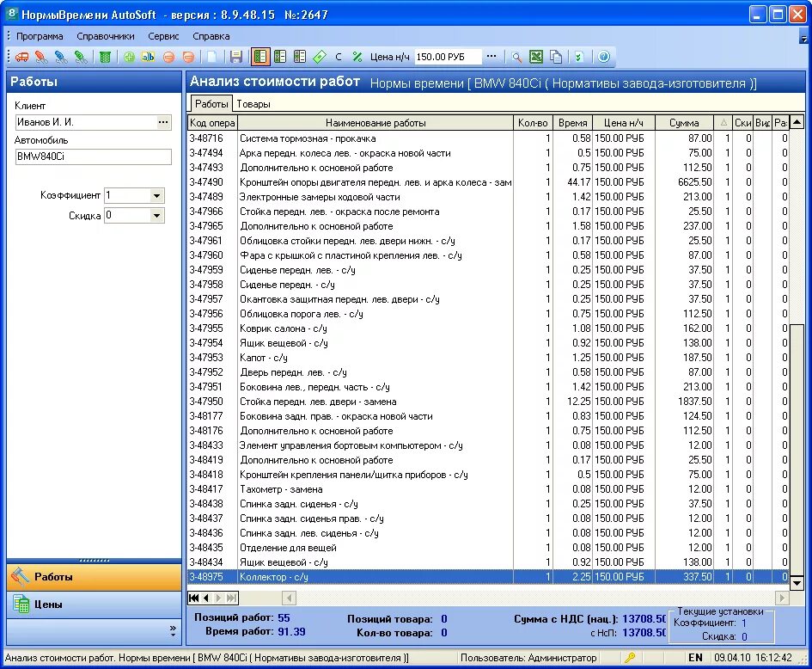Open the Скидка dropdown
812x669 pixels.
pos(156,216)
